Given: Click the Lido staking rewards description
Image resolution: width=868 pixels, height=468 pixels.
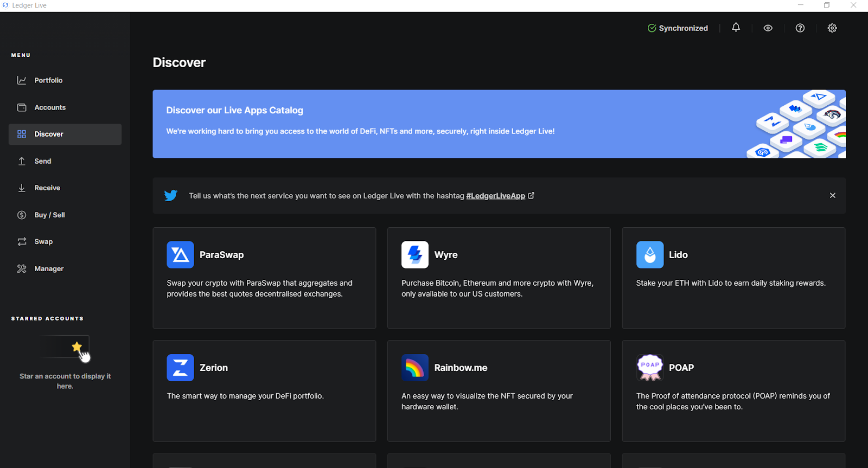Looking at the screenshot, I should tap(731, 283).
